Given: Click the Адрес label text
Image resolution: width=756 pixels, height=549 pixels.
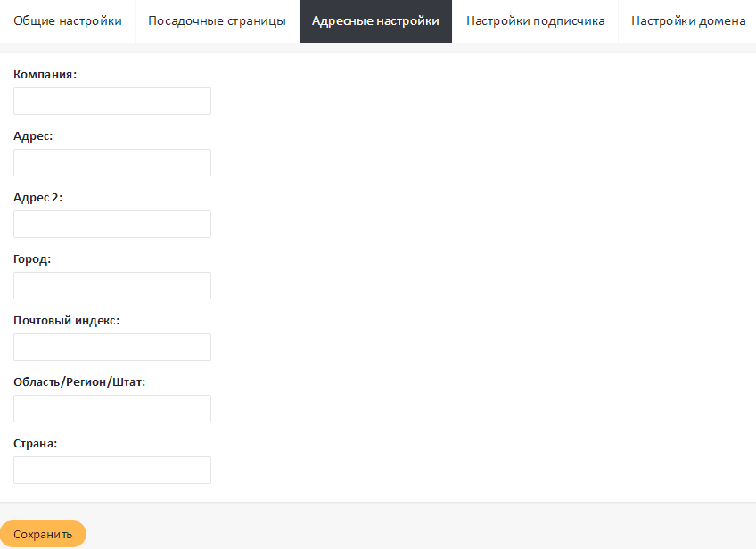Looking at the screenshot, I should tap(33, 136).
